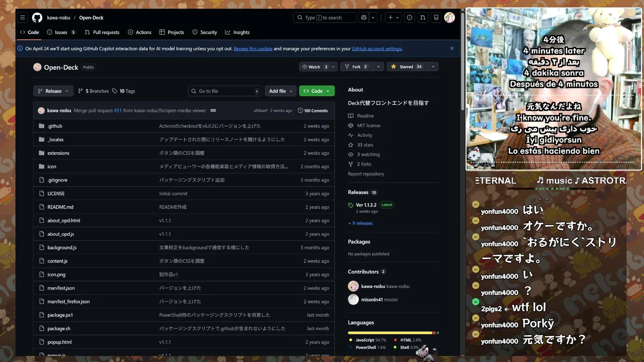This screenshot has height=362, width=644.
Task: Open the README.md file
Action: click(60, 207)
